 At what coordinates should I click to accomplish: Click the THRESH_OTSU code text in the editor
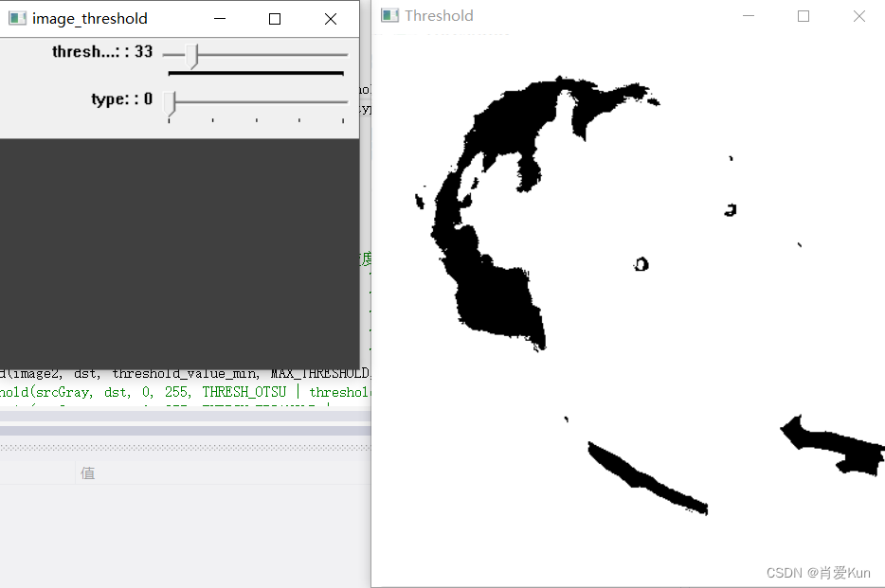[x=244, y=392]
